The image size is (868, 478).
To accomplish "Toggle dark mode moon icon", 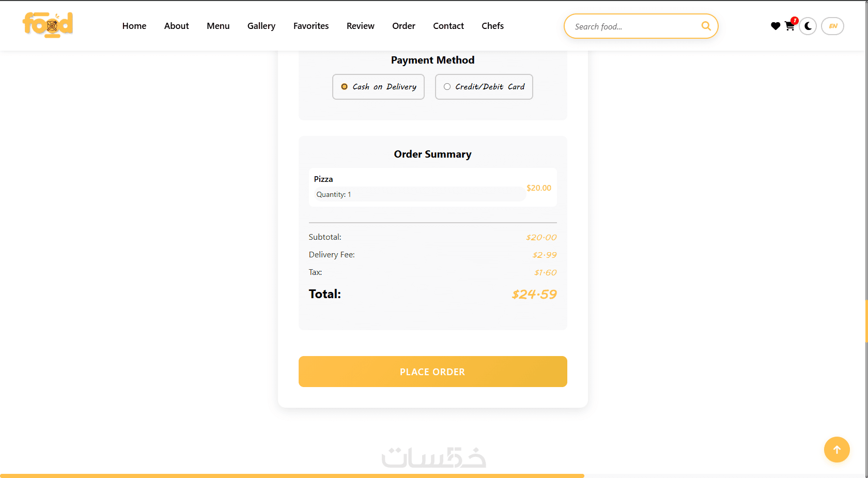I will coord(808,26).
